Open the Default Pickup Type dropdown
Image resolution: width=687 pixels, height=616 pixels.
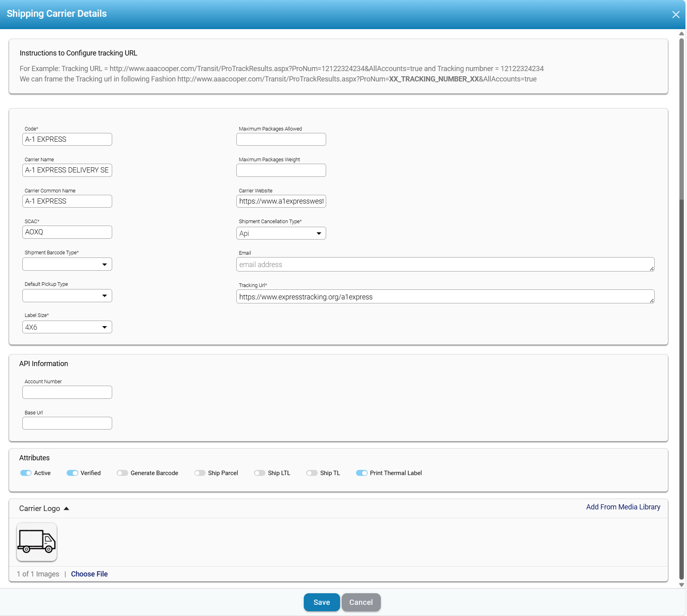67,296
